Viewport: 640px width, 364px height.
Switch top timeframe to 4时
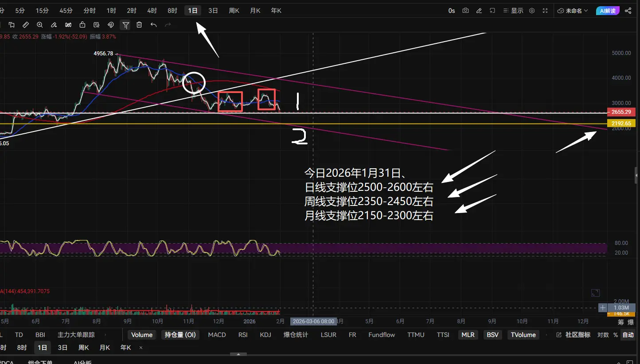point(152,11)
